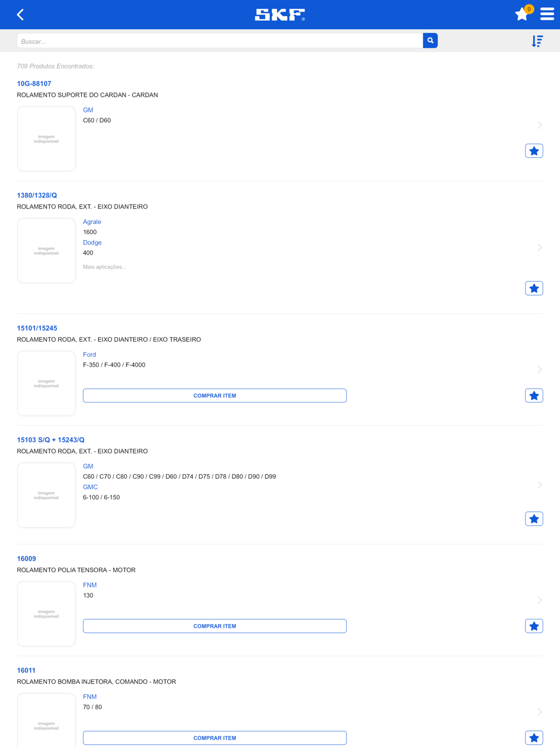The height and width of the screenshot is (747, 560).
Task: Select Agrale brand label
Action: (92, 222)
